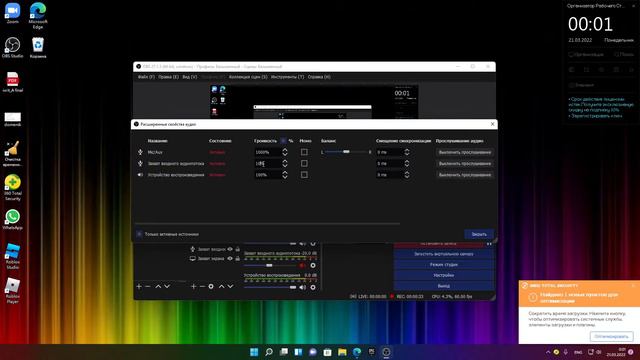
Task: Click OBS icon in the taskbar
Action: coord(386,352)
